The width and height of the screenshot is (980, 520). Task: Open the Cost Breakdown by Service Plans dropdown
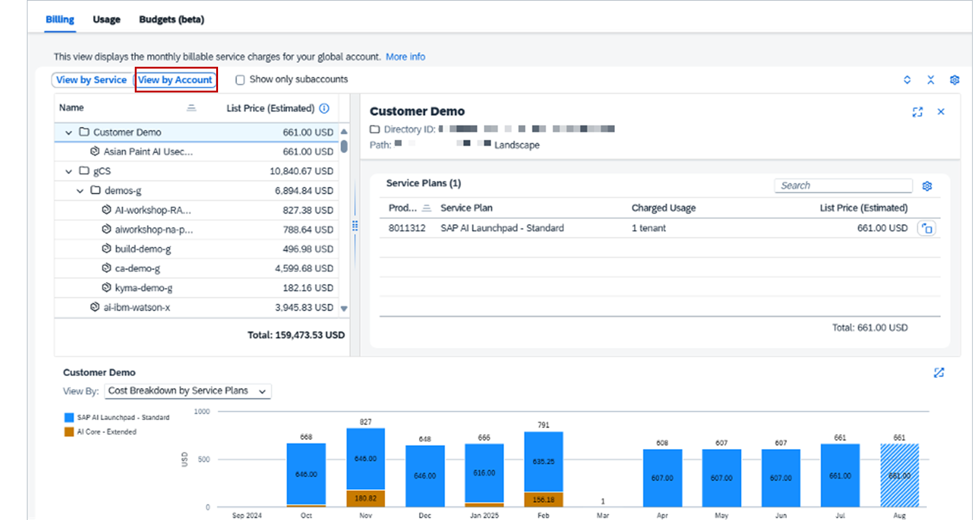(188, 391)
